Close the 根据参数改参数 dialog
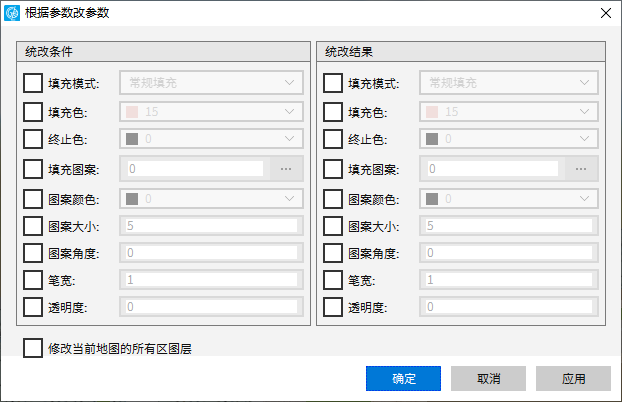622x402 pixels. (x=606, y=13)
